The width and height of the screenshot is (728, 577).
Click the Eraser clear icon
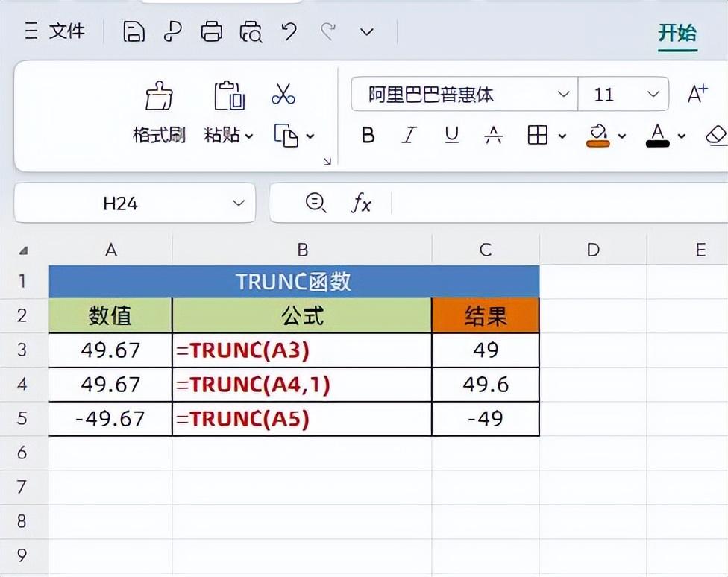point(716,136)
